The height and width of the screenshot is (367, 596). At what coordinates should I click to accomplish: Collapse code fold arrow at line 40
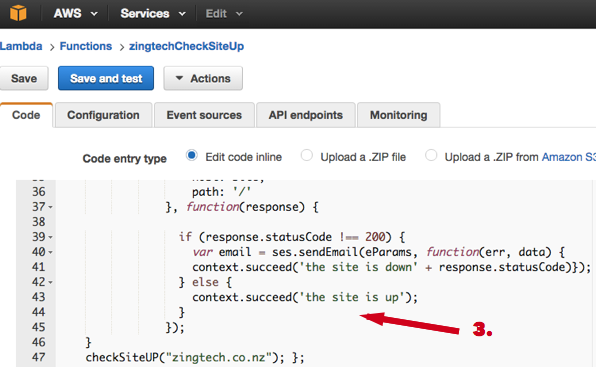coord(50,252)
